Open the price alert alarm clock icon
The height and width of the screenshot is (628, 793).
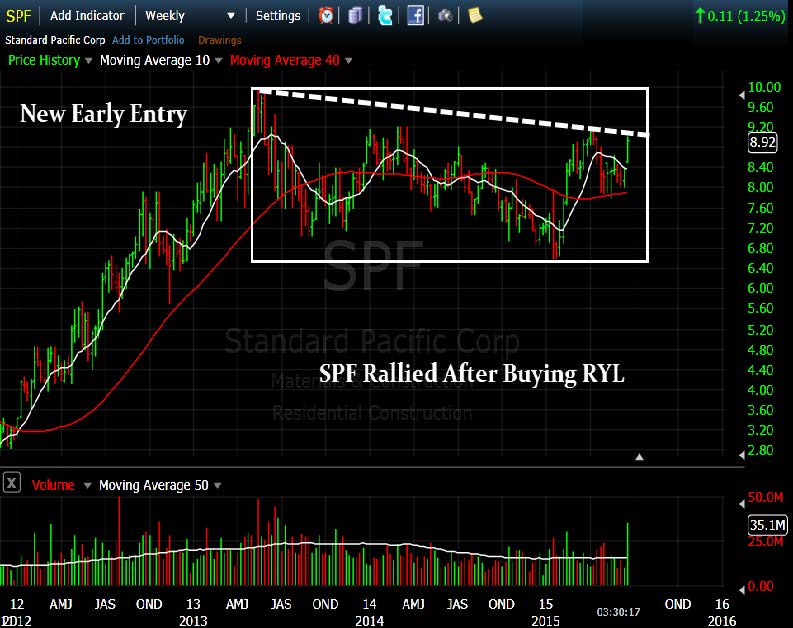[326, 16]
